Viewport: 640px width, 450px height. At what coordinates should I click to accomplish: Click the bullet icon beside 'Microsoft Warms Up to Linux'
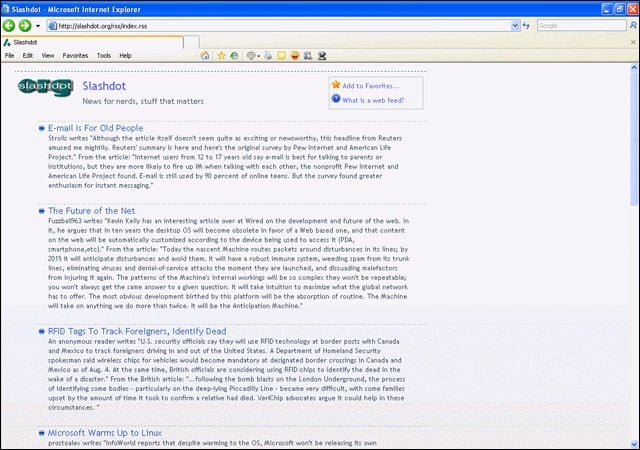(41, 433)
